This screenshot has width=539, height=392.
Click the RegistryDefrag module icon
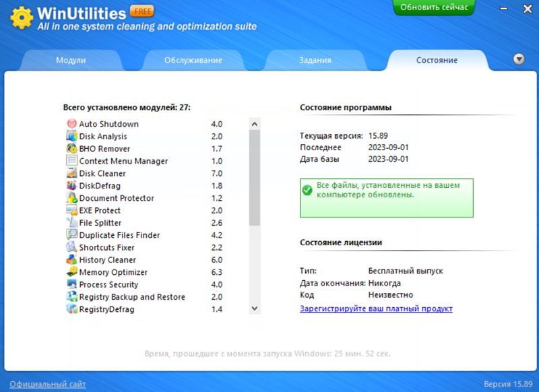click(71, 309)
